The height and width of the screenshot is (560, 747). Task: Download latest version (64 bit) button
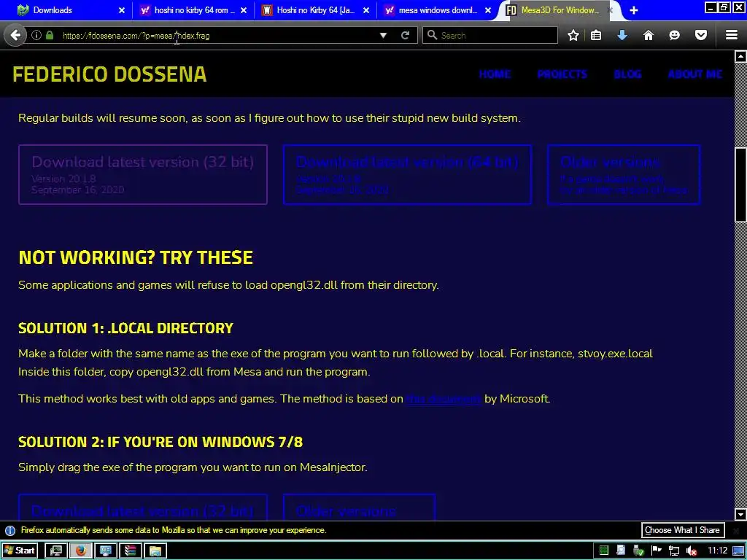point(407,174)
